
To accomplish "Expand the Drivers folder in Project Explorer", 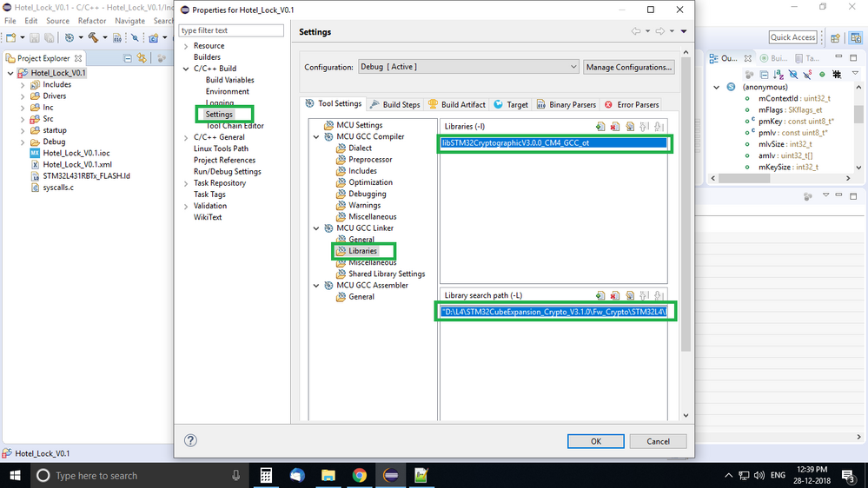I will (x=23, y=96).
